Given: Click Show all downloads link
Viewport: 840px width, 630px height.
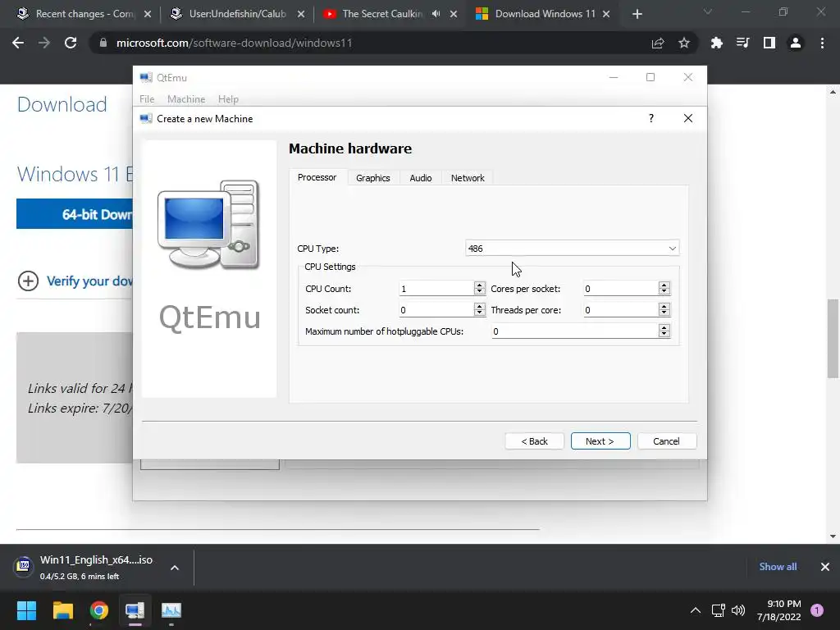Looking at the screenshot, I should click(778, 566).
